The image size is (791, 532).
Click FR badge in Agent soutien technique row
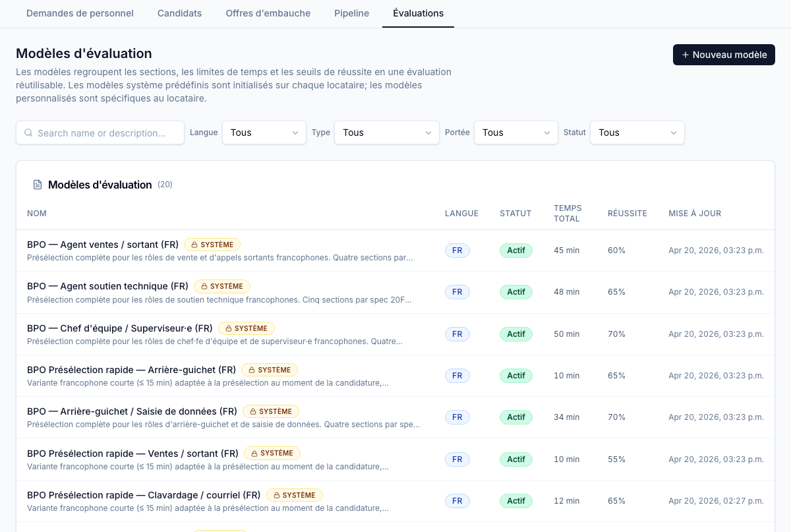click(x=457, y=292)
